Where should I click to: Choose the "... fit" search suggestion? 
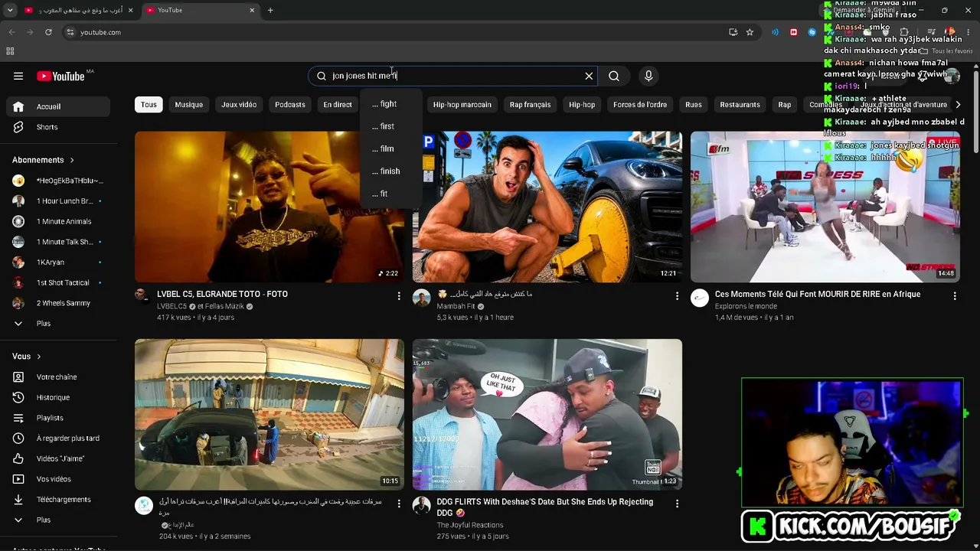(x=390, y=194)
